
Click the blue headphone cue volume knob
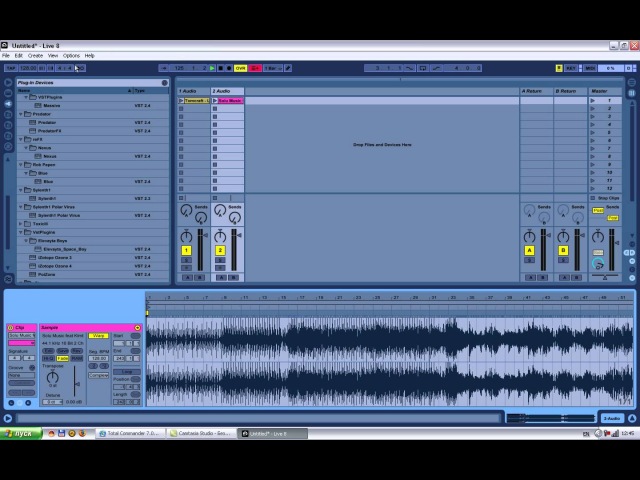tap(598, 264)
